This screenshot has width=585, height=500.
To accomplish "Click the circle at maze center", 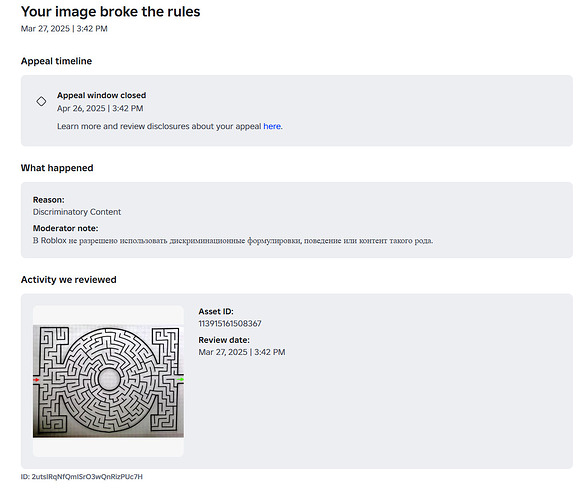I will pos(109,379).
